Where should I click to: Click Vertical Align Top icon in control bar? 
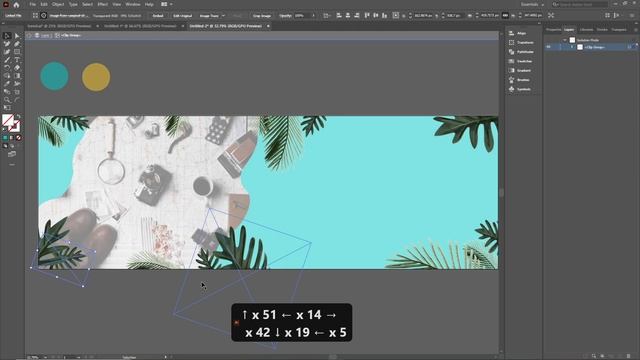click(x=367, y=16)
